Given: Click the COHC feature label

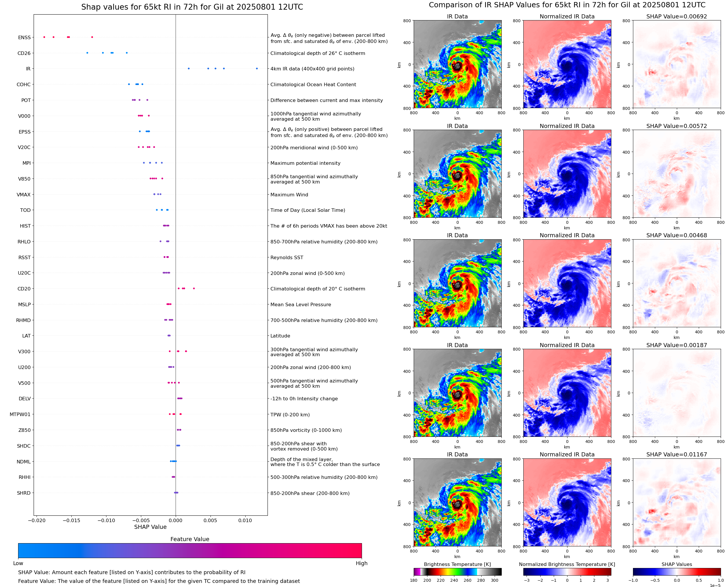Looking at the screenshot, I should pos(24,84).
